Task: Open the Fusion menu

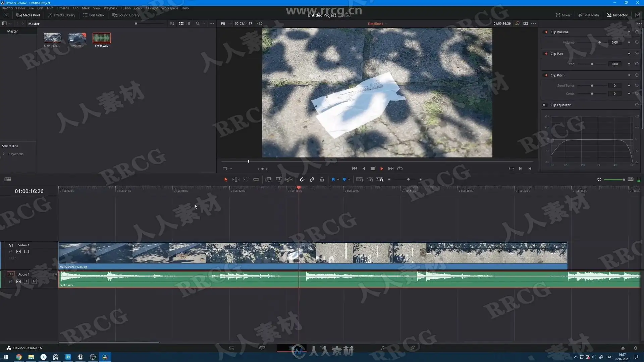Action: coord(125,8)
